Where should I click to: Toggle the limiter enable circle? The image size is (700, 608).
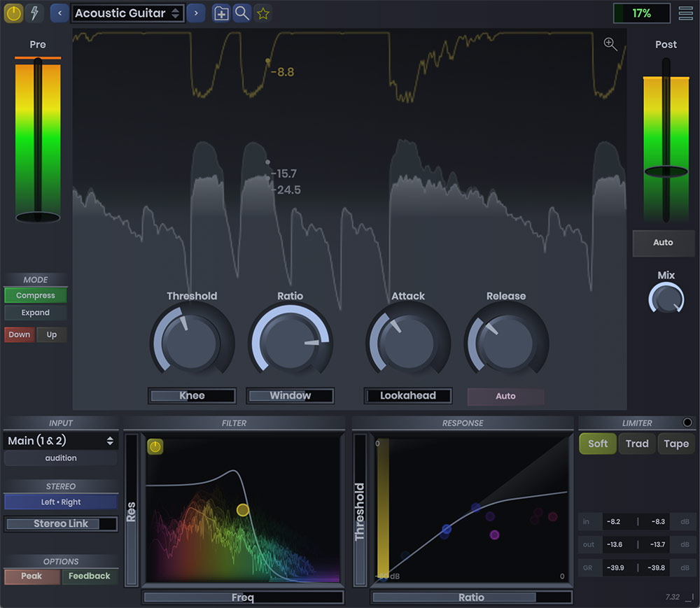tap(687, 423)
